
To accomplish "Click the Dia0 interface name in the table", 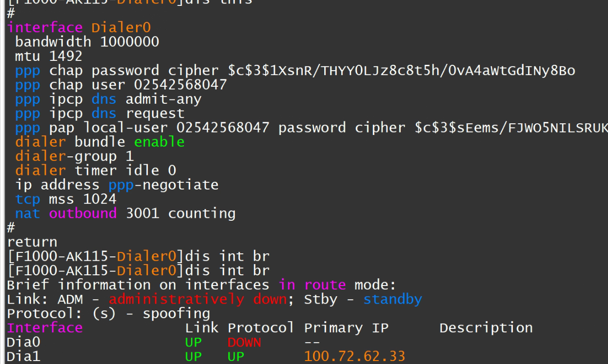I will tap(23, 343).
